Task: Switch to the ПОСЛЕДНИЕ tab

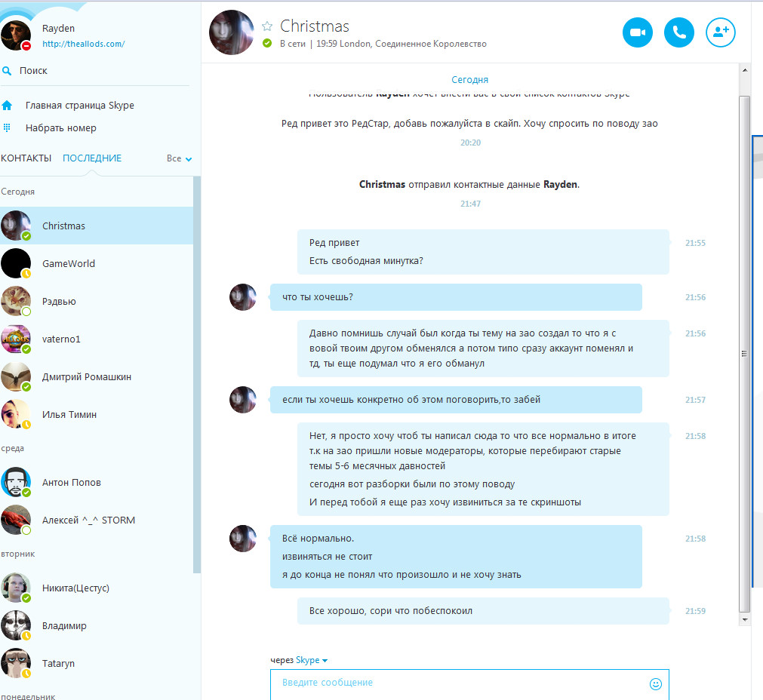Action: pos(92,158)
